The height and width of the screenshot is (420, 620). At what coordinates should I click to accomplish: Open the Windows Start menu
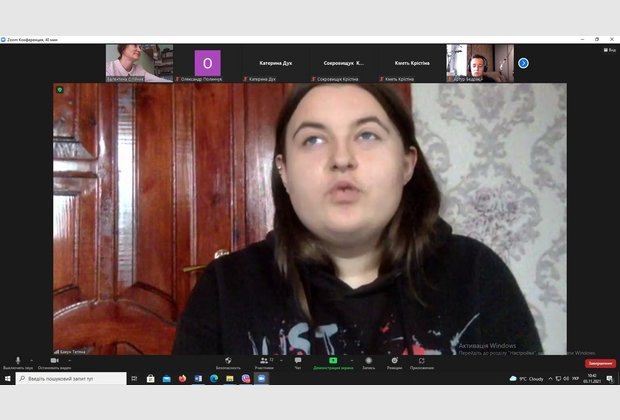point(7,379)
